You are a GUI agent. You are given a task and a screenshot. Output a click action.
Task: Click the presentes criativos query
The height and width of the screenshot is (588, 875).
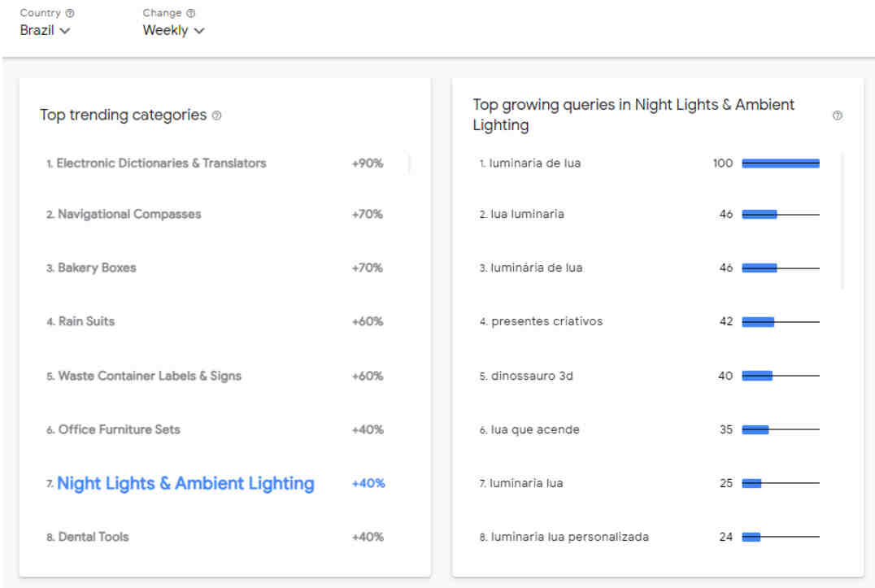(546, 322)
